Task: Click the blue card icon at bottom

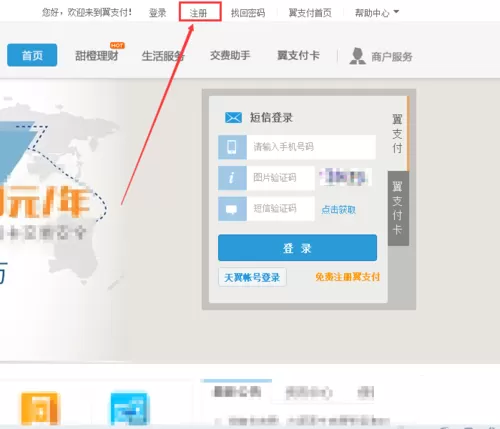Action: click(x=129, y=408)
